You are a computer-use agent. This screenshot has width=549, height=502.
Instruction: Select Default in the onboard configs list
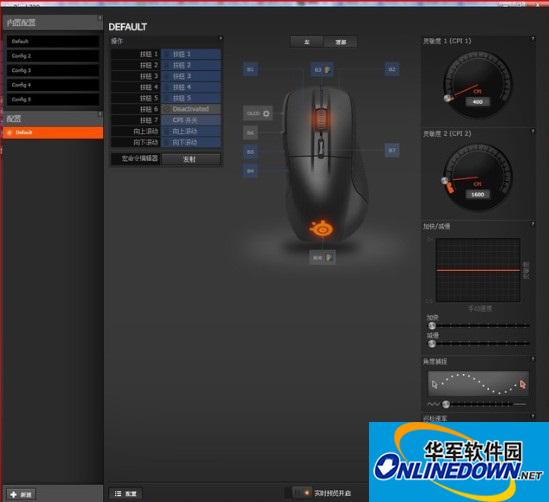(x=53, y=41)
